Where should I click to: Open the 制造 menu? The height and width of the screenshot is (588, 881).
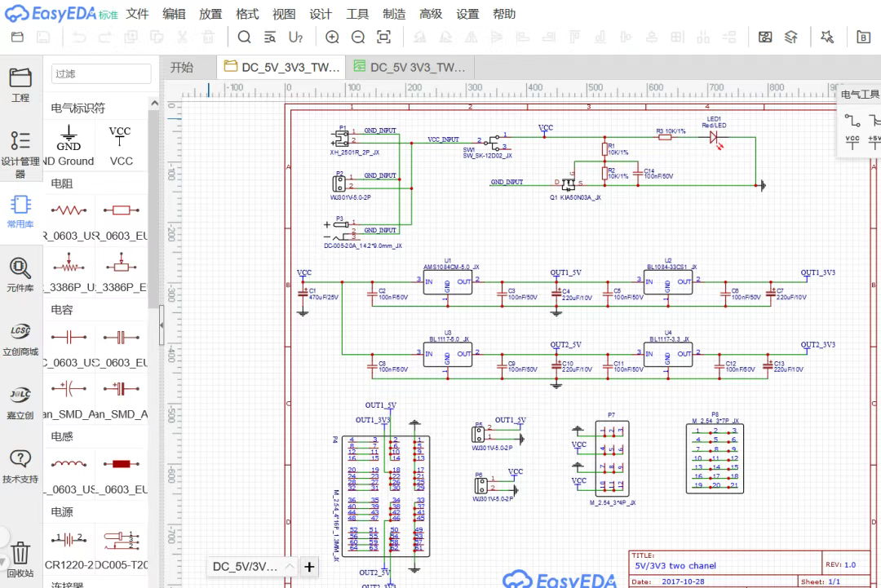[394, 14]
